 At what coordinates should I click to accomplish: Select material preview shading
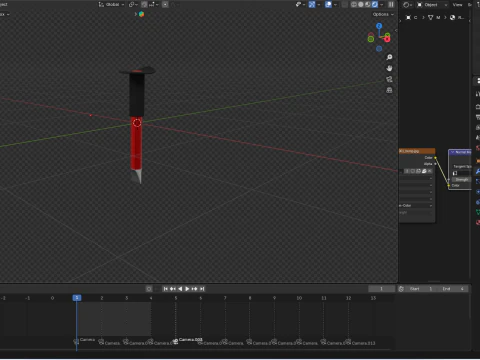(368, 4)
